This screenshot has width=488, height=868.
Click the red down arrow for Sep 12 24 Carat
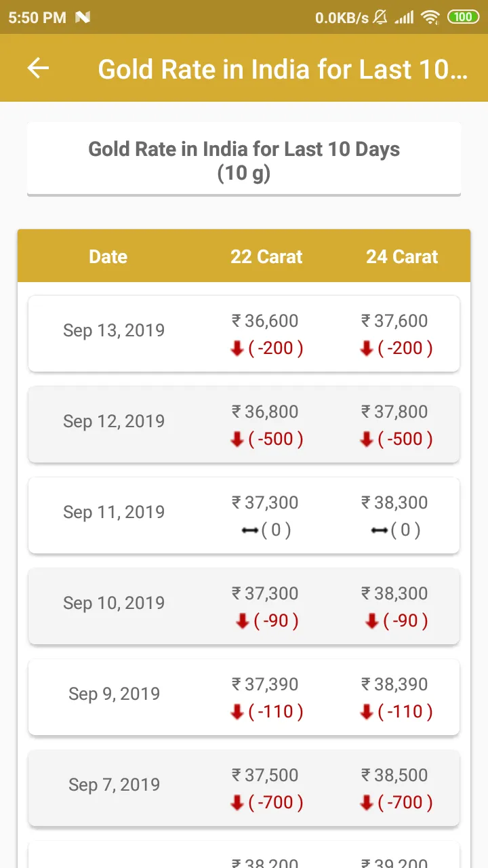(x=367, y=440)
